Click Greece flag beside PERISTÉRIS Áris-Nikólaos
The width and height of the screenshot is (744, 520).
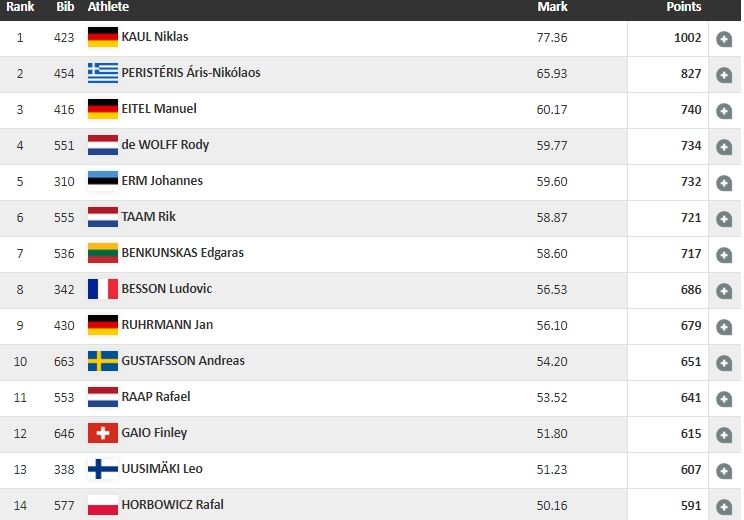[x=102, y=73]
